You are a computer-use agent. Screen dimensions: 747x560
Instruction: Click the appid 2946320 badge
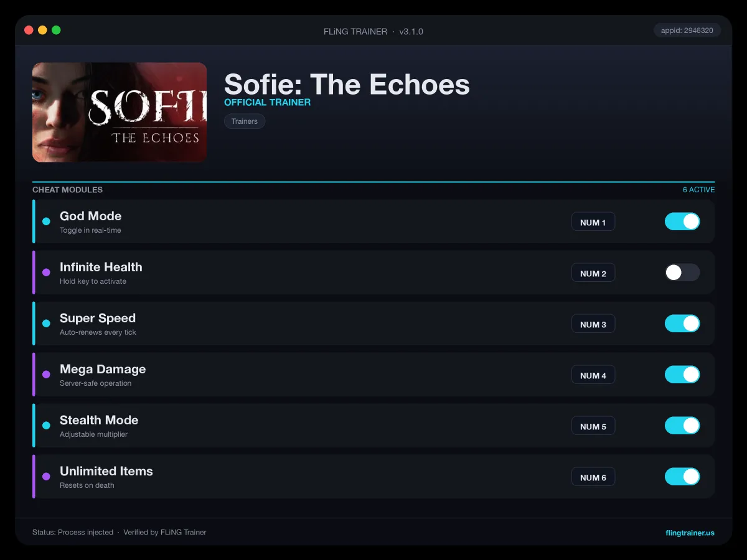[x=687, y=30]
